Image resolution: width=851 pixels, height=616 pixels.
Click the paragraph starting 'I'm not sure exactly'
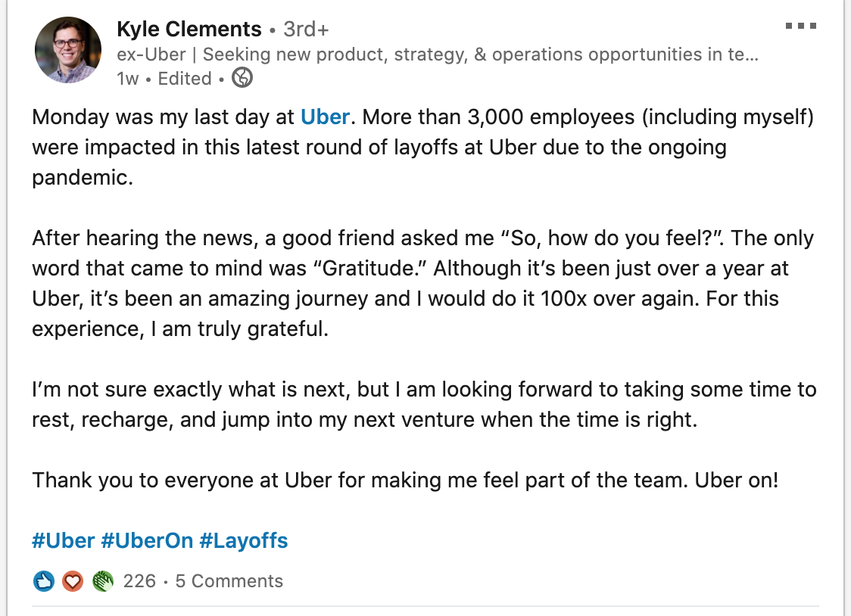point(425,405)
